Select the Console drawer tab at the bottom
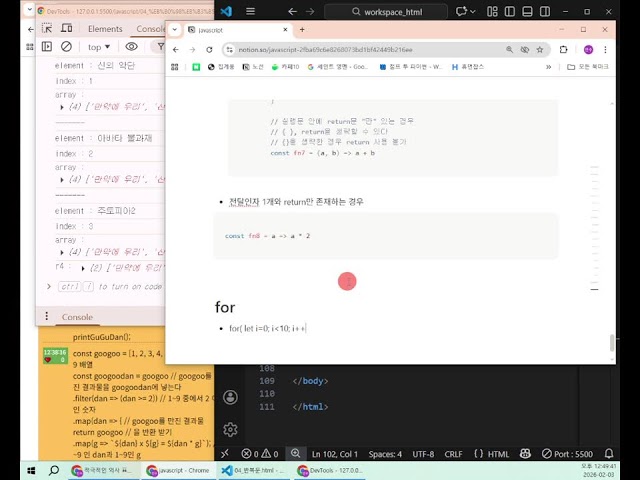 pos(77,317)
